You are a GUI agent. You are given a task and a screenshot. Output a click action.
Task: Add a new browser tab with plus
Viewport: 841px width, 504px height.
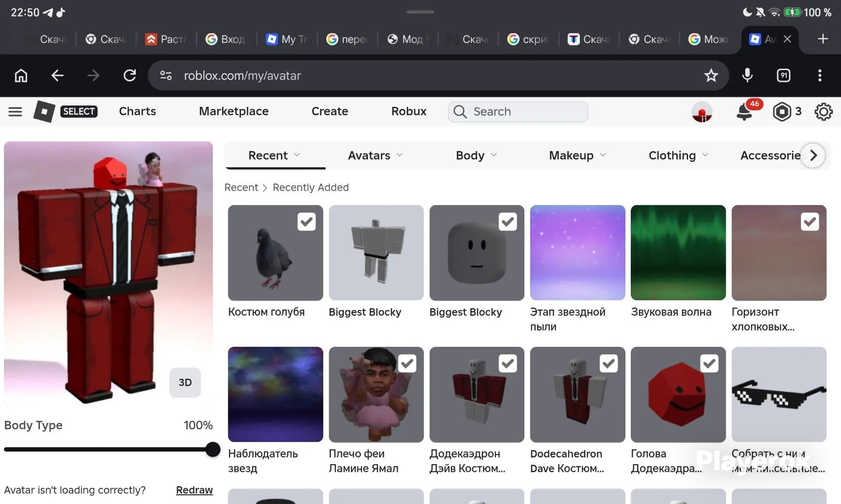tap(823, 39)
